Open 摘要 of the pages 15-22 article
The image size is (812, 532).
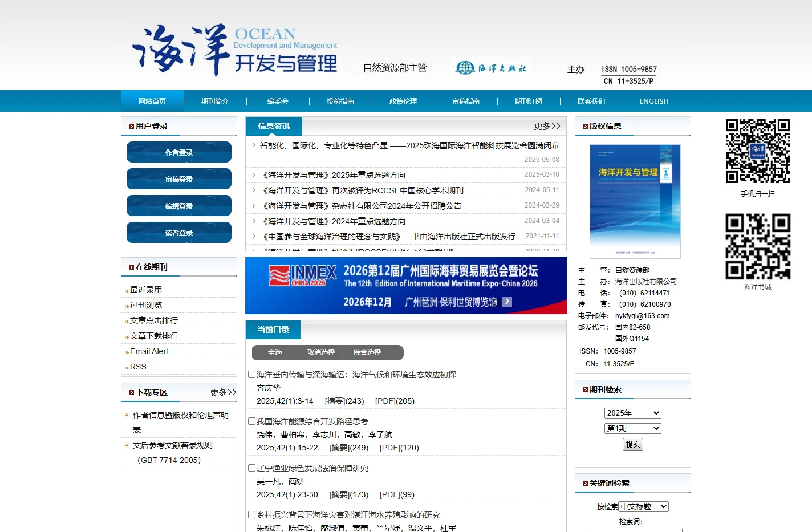[339, 448]
